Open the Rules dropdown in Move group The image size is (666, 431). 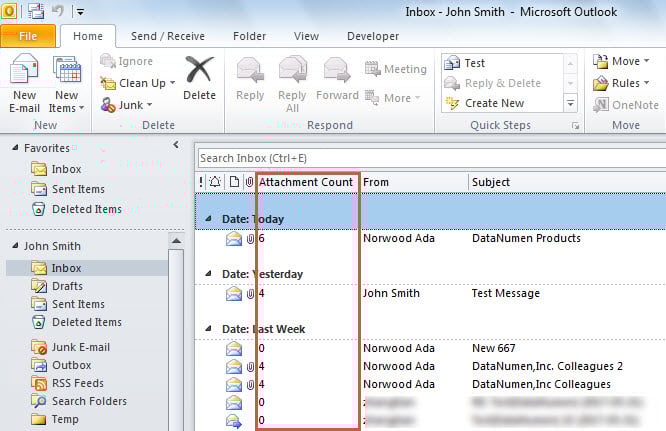pos(624,83)
